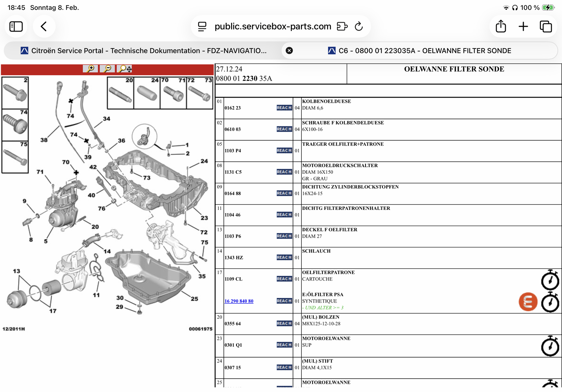The width and height of the screenshot is (562, 392).
Task: Open part number link 16 290 840 80
Action: 239,301
